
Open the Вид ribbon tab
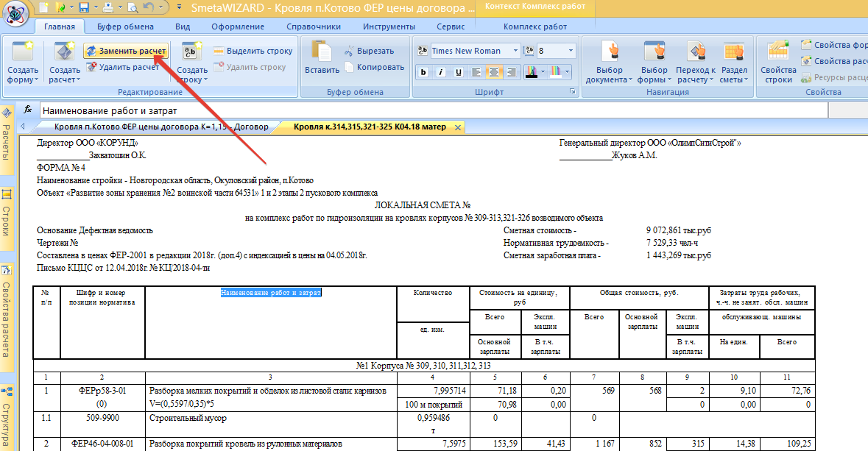(182, 26)
